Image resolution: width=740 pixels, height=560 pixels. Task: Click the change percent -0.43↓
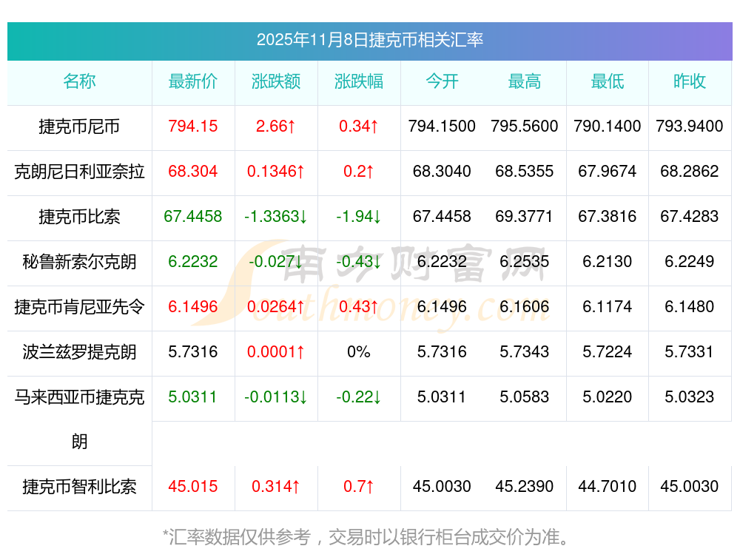click(359, 261)
